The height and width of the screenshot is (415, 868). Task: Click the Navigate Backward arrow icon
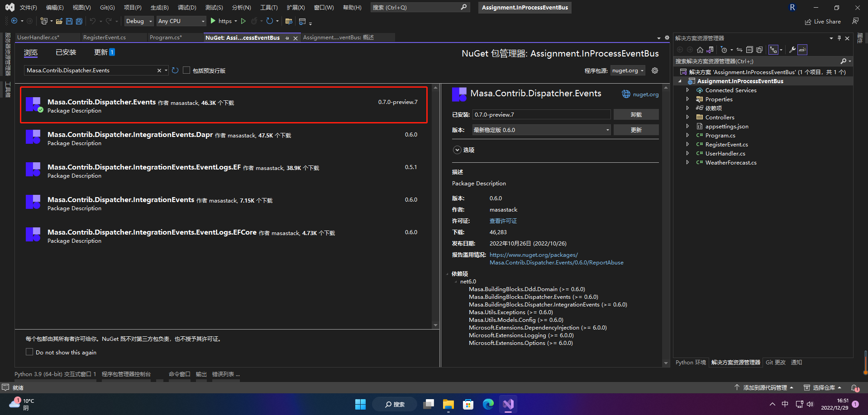[14, 21]
